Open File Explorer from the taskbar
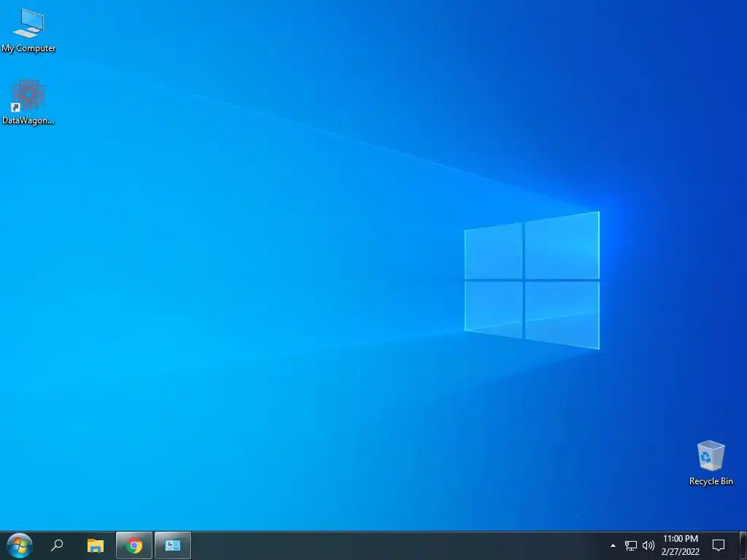Screen dimensions: 747x560 pos(96,545)
